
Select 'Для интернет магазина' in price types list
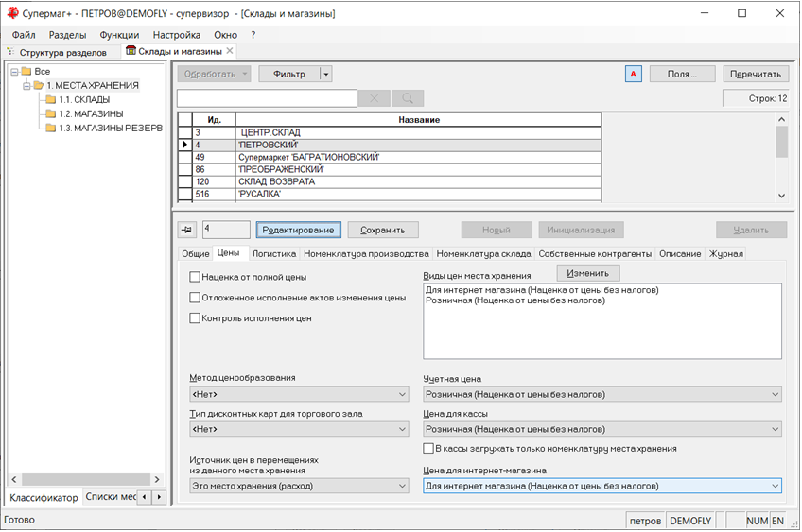tap(542, 290)
